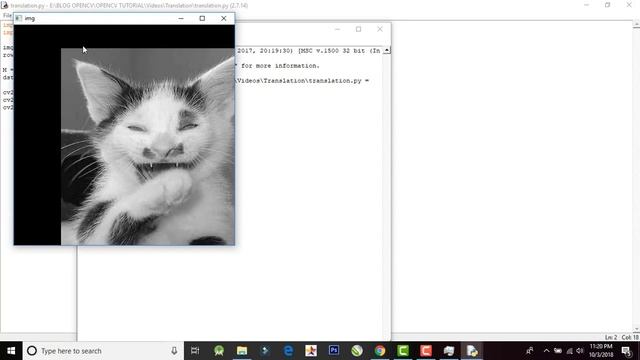This screenshot has height=360, width=640.
Task: Open Task View from the taskbar
Action: tap(195, 351)
